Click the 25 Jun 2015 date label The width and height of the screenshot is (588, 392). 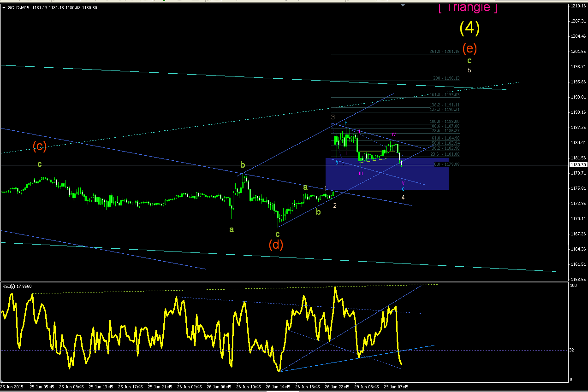[12, 387]
